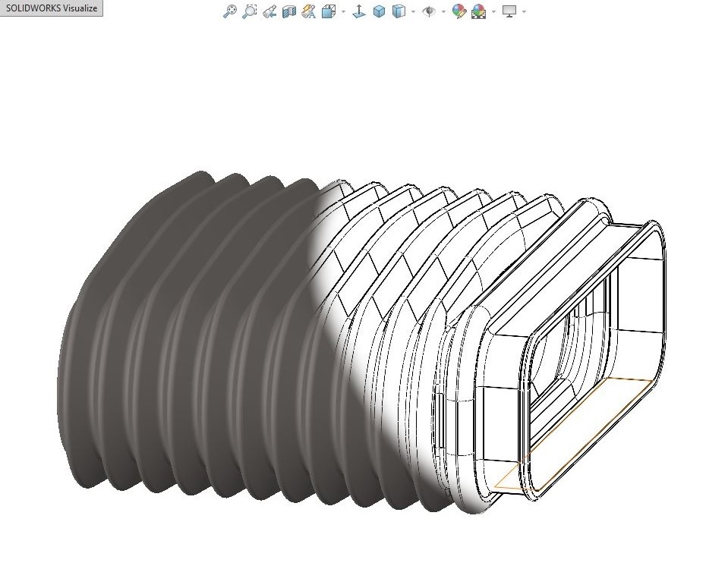Activate the Section View tool
The width and height of the screenshot is (728, 588).
[x=288, y=11]
